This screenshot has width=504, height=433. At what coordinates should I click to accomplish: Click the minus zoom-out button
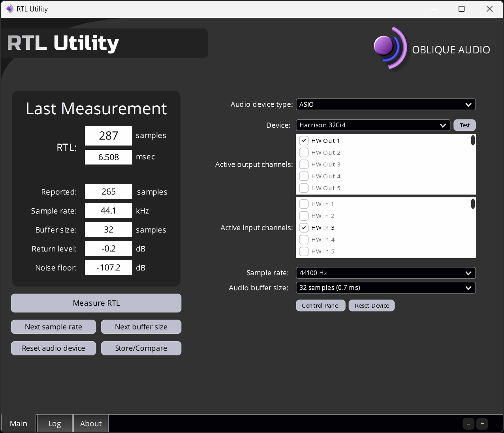click(468, 424)
